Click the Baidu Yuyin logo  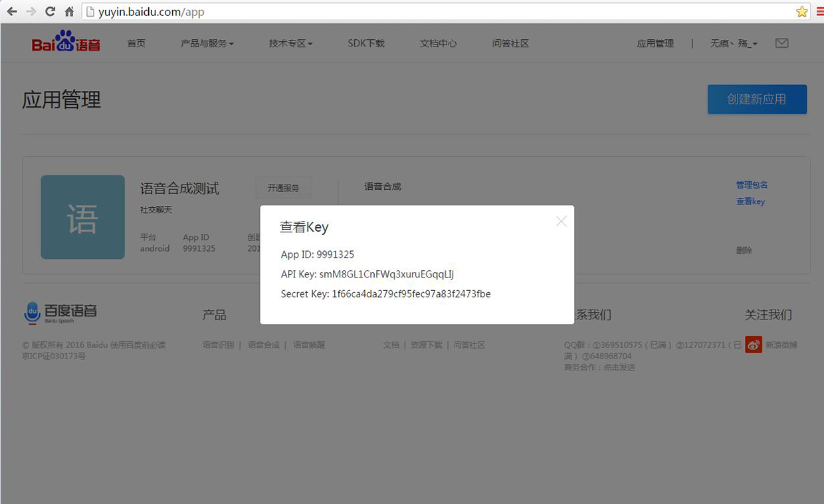(66, 42)
